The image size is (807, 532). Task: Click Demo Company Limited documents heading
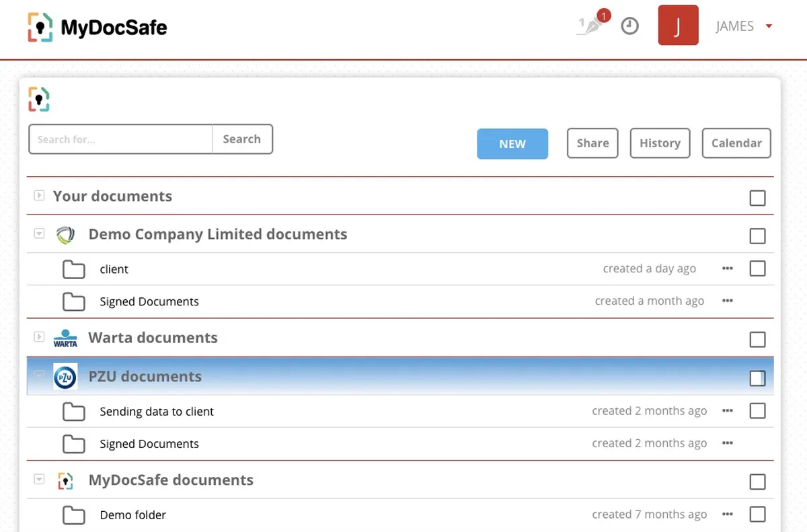(x=218, y=235)
